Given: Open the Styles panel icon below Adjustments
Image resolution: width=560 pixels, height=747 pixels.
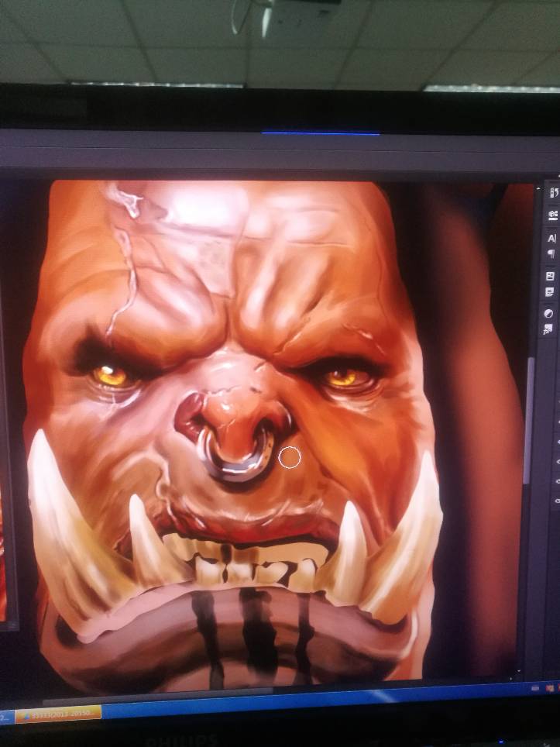Looking at the screenshot, I should point(548,329).
